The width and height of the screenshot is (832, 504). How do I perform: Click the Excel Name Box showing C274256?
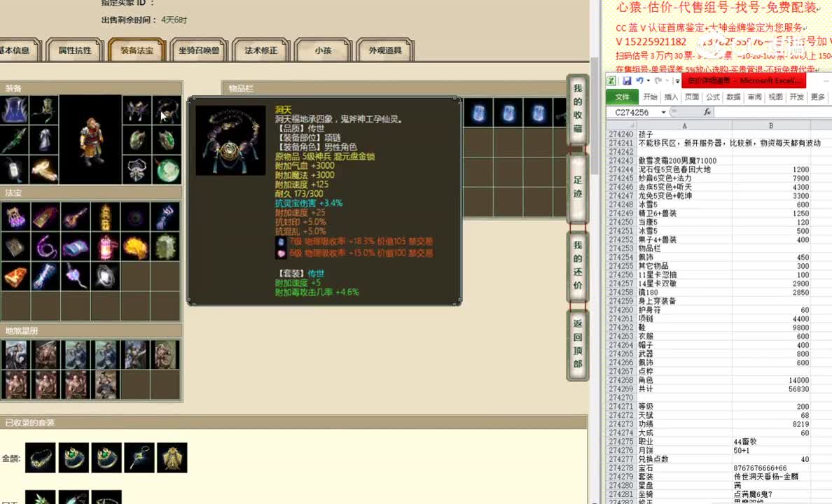pos(634,113)
